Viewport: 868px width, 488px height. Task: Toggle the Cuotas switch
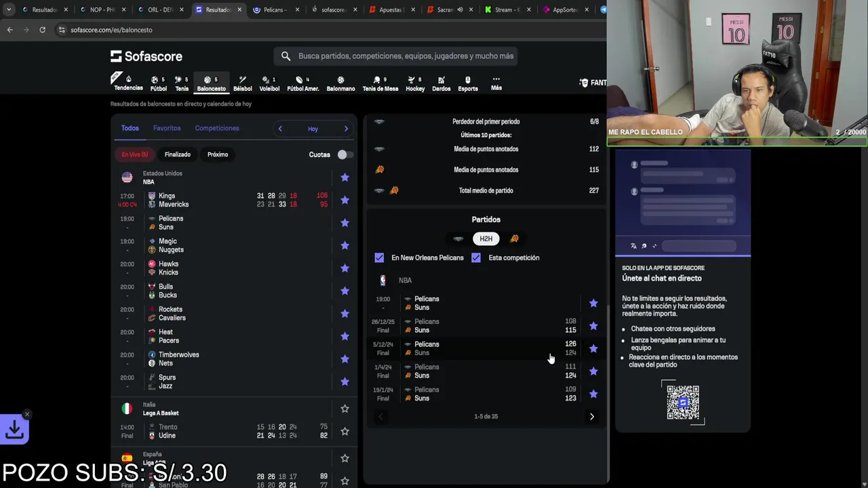click(x=344, y=155)
